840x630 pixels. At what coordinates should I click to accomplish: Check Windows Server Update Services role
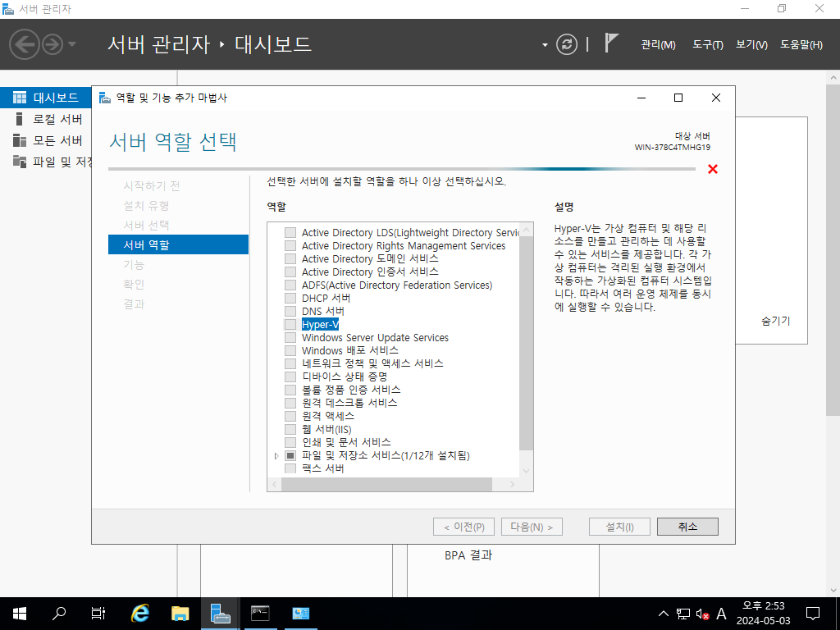[x=290, y=337]
